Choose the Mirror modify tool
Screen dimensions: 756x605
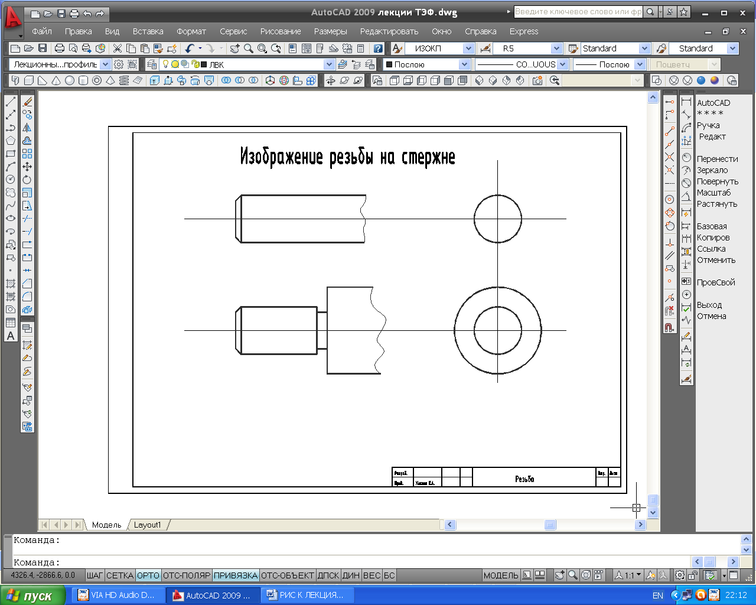(28, 127)
